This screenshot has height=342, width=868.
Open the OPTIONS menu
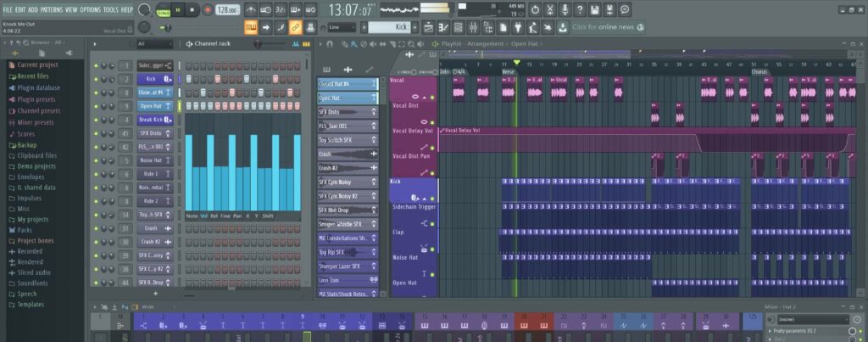click(x=90, y=9)
